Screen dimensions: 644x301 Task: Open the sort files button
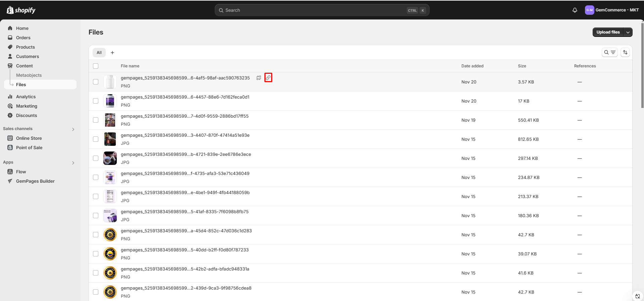(625, 52)
